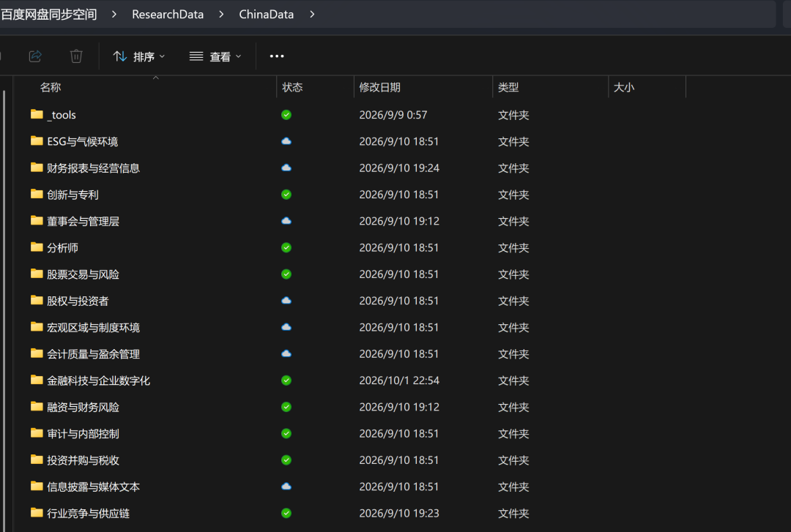Select folder name 信息披露与媒体文本
The height and width of the screenshot is (532, 791).
point(93,487)
